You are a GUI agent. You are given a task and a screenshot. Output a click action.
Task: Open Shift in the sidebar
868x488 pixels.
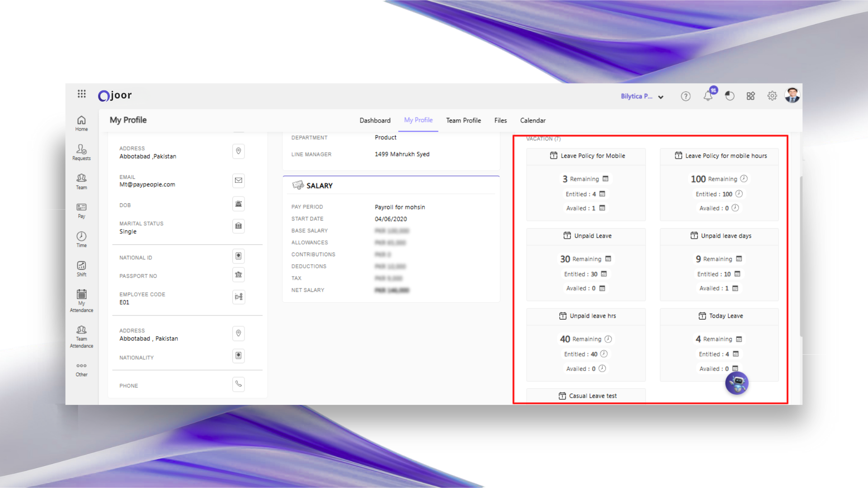[x=81, y=268]
